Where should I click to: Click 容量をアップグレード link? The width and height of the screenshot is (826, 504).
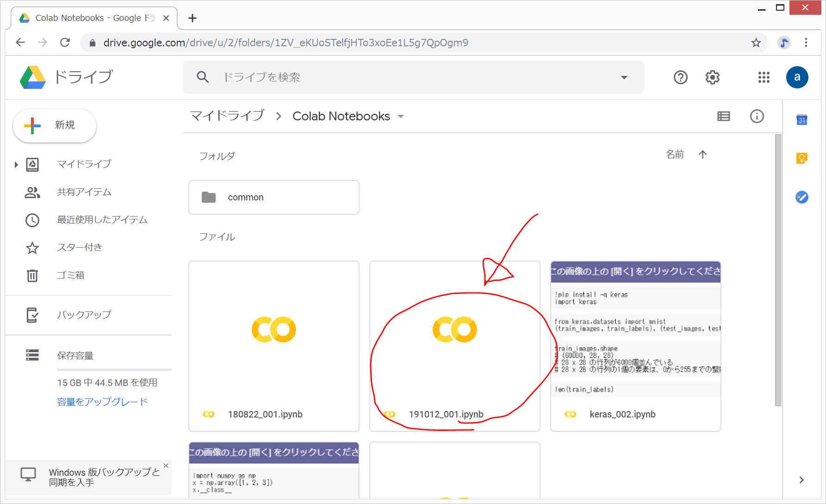(102, 402)
